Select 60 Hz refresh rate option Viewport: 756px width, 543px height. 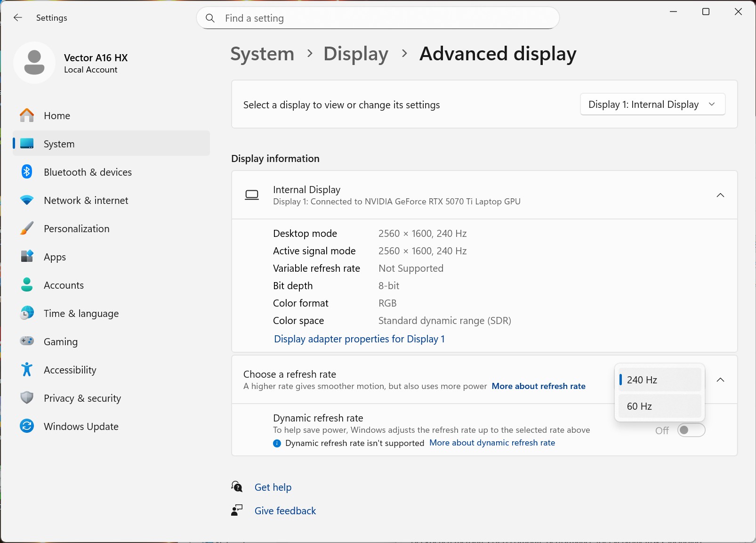[659, 406]
